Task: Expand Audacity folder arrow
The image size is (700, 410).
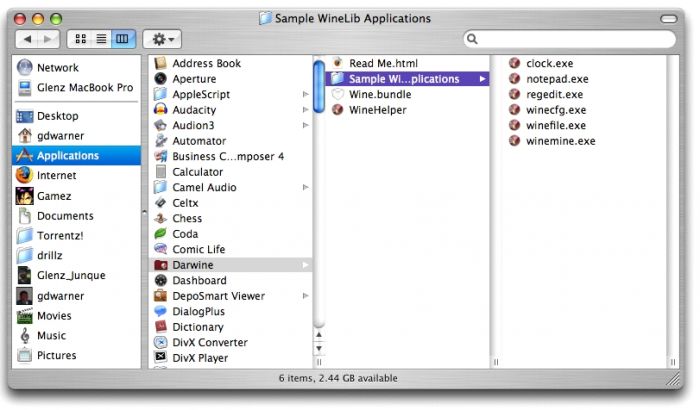Action: point(305,110)
